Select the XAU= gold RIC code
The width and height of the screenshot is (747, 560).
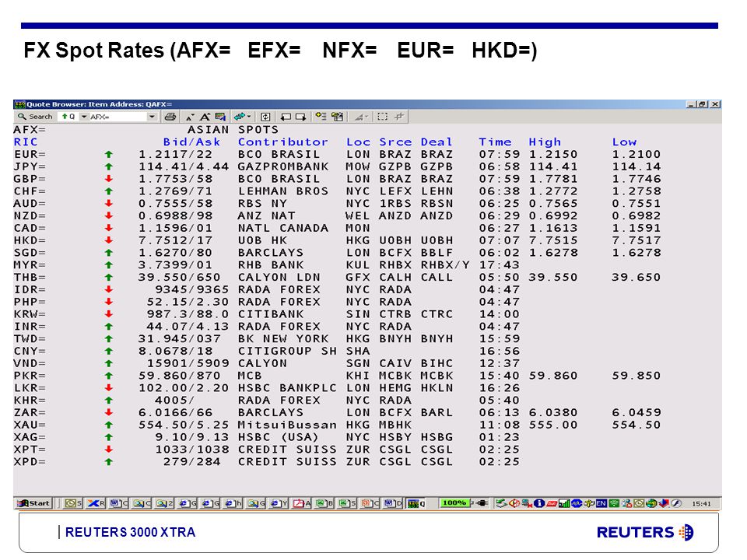[x=30, y=425]
